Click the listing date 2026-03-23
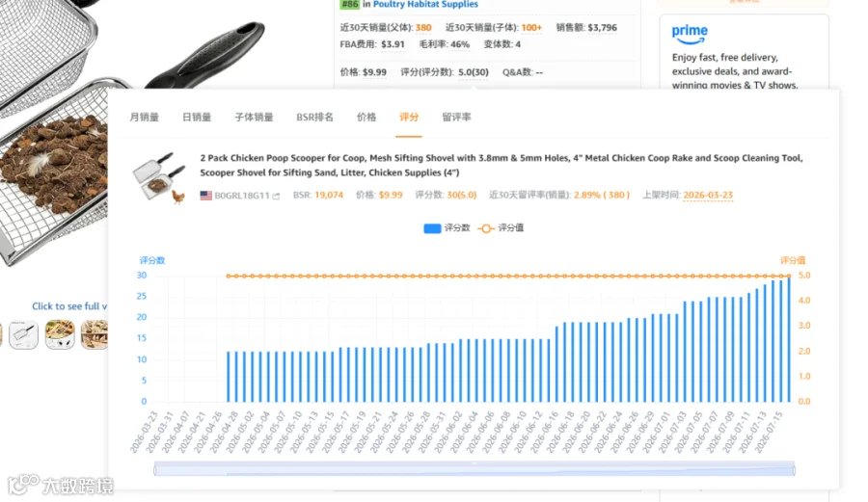Viewport: 868px width, 502px height. pyautogui.click(x=708, y=196)
